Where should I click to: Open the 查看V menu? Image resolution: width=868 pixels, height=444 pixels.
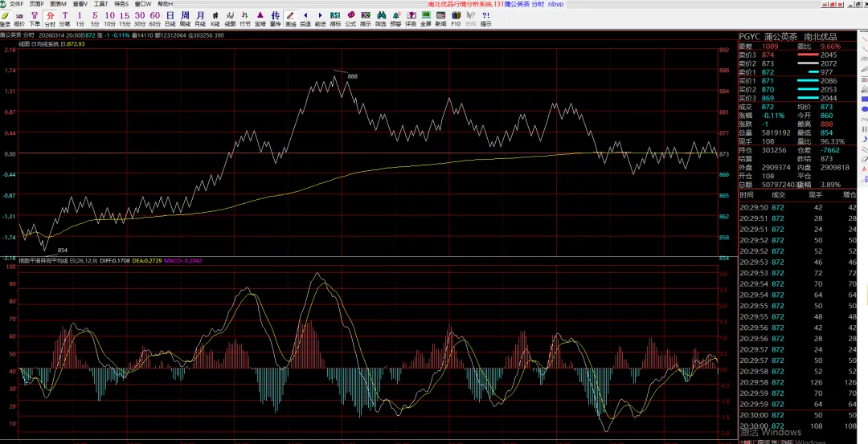pyautogui.click(x=80, y=4)
